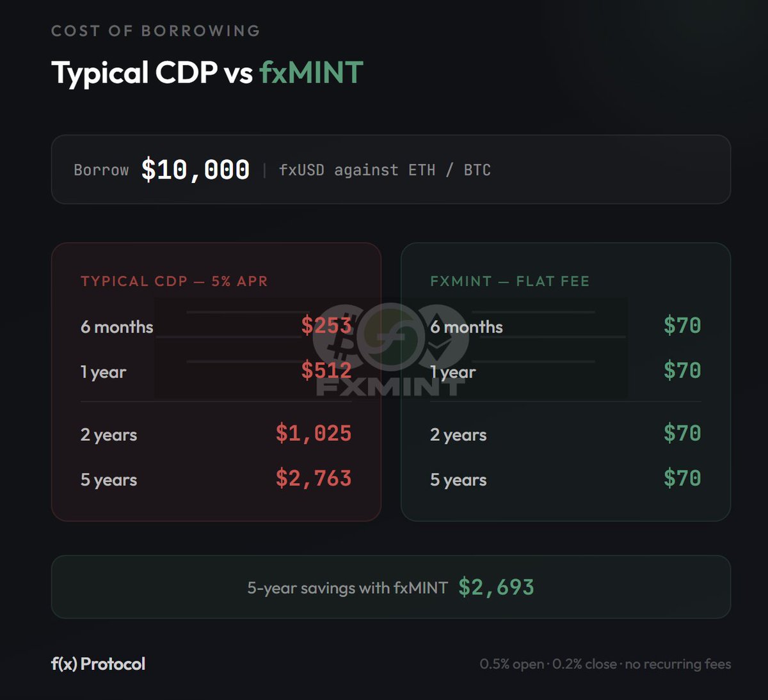This screenshot has height=700, width=768.
Task: Click the 0.5% open fee footnote
Action: click(511, 664)
